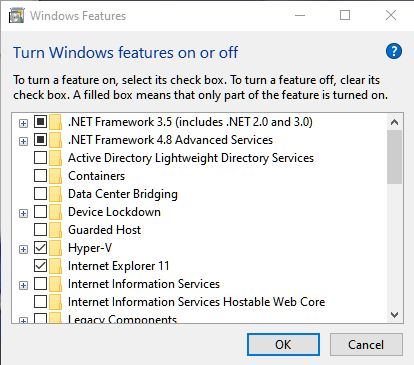Select the Hyper-V feature label
The height and width of the screenshot is (365, 414).
click(90, 248)
